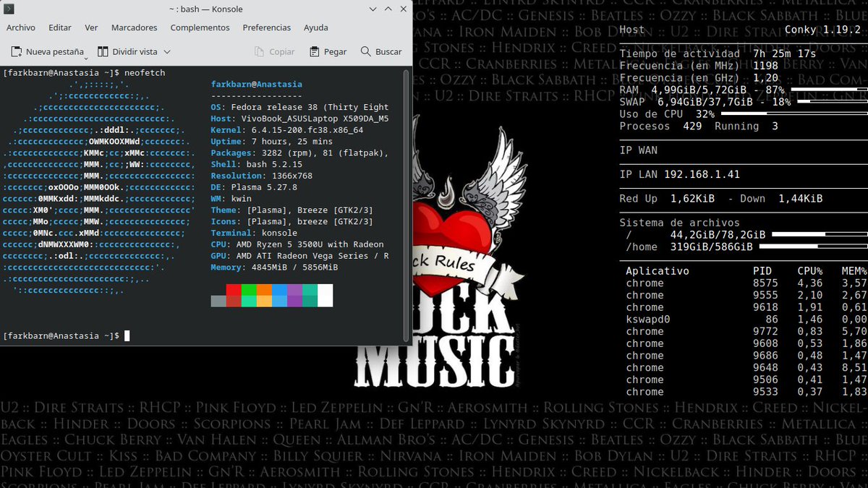This screenshot has height=488, width=868.
Task: Click Conky "IP LAN 192.168.1.41" line
Action: click(x=680, y=174)
